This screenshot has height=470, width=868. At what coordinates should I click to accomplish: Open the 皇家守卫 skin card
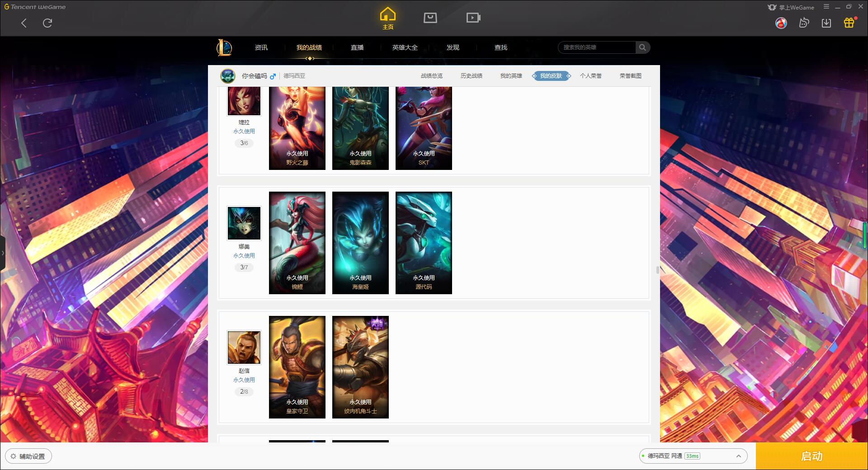(x=297, y=367)
